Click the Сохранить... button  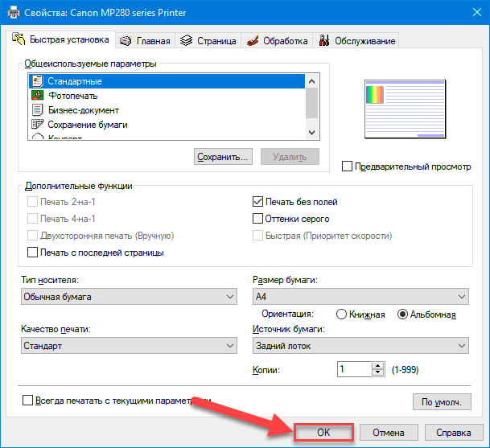(x=223, y=157)
